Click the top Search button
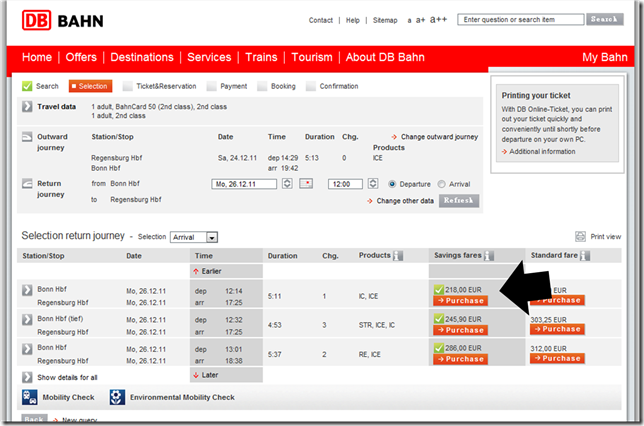This screenshot has height=426, width=644. click(x=605, y=19)
